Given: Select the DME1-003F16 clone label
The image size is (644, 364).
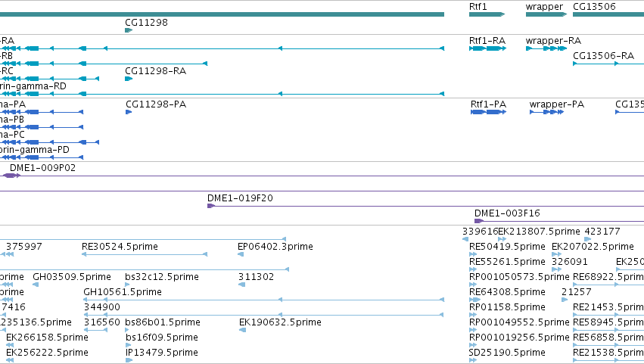Looking at the screenshot, I should click(507, 213).
